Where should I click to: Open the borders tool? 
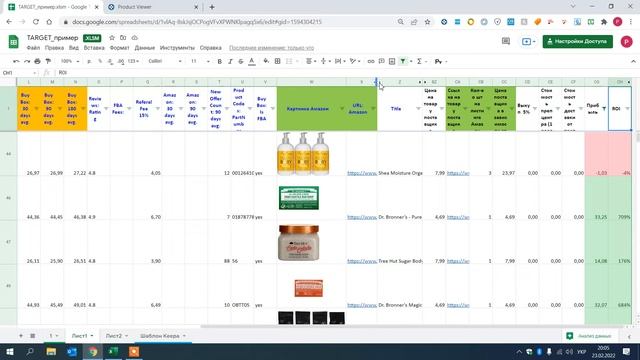point(278,61)
